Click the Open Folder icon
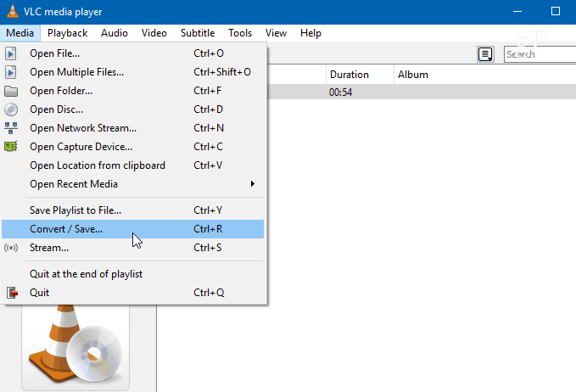The image size is (576, 392). pos(11,91)
